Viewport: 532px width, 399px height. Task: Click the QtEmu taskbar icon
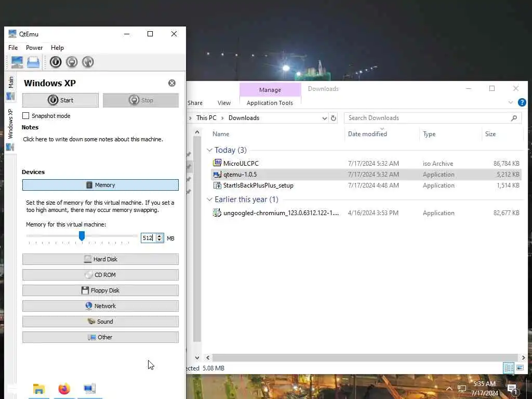click(89, 389)
